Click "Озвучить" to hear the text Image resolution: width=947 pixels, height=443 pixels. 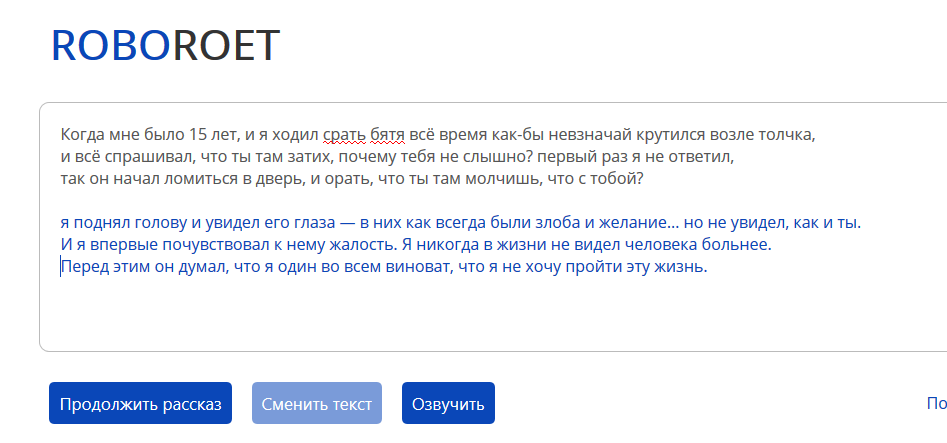point(448,403)
